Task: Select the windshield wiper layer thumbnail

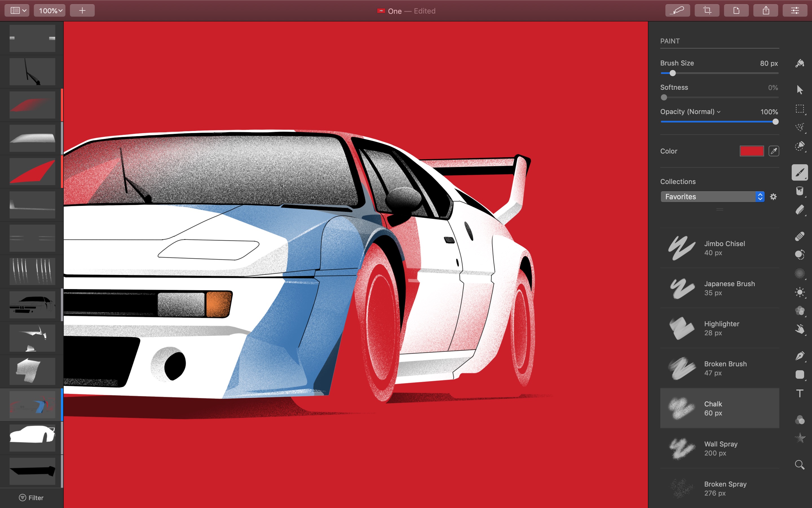Action: 32,72
